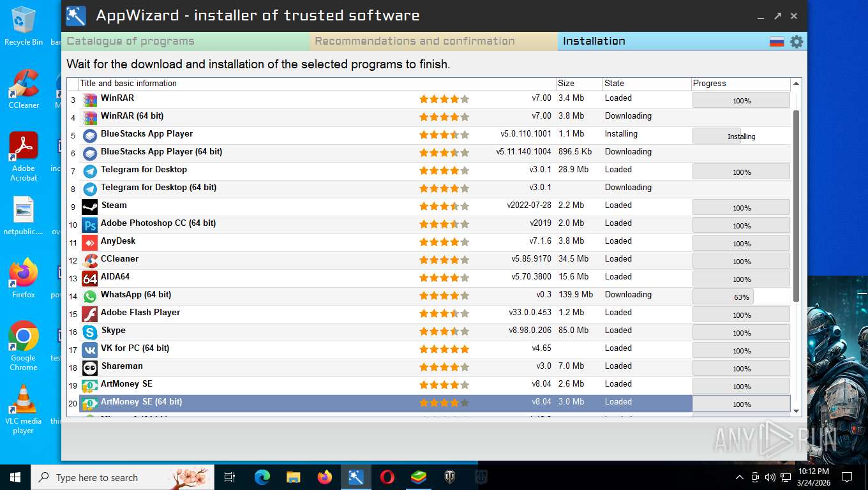Click WhatsApp 63% progress bar

click(741, 297)
